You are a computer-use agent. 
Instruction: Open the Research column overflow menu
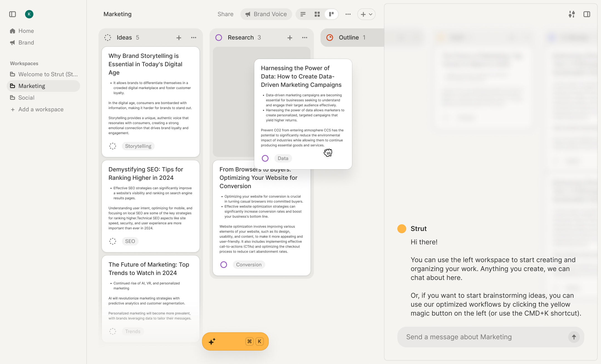pos(304,37)
